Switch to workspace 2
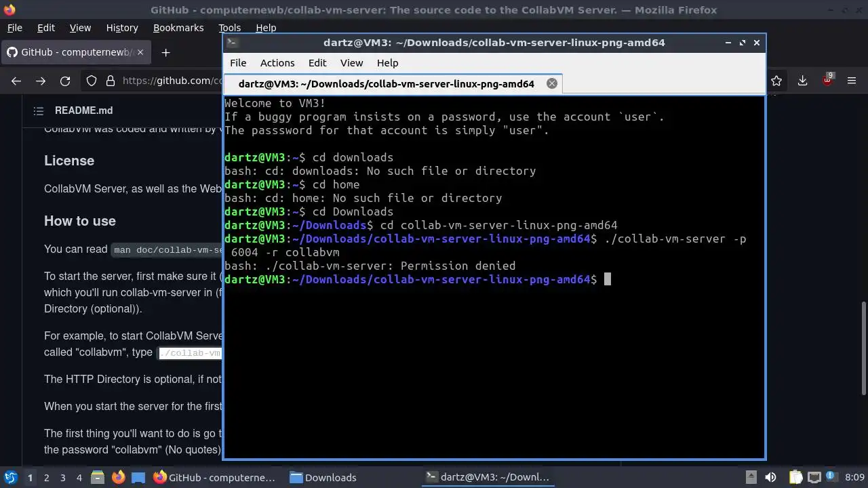Viewport: 868px width, 488px height. click(x=47, y=477)
